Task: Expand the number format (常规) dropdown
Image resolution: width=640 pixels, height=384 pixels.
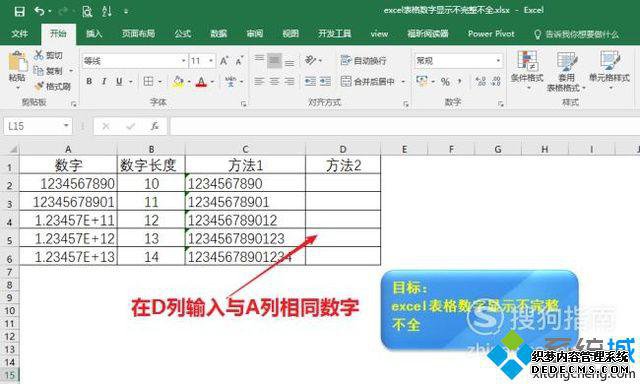Action: [498, 61]
